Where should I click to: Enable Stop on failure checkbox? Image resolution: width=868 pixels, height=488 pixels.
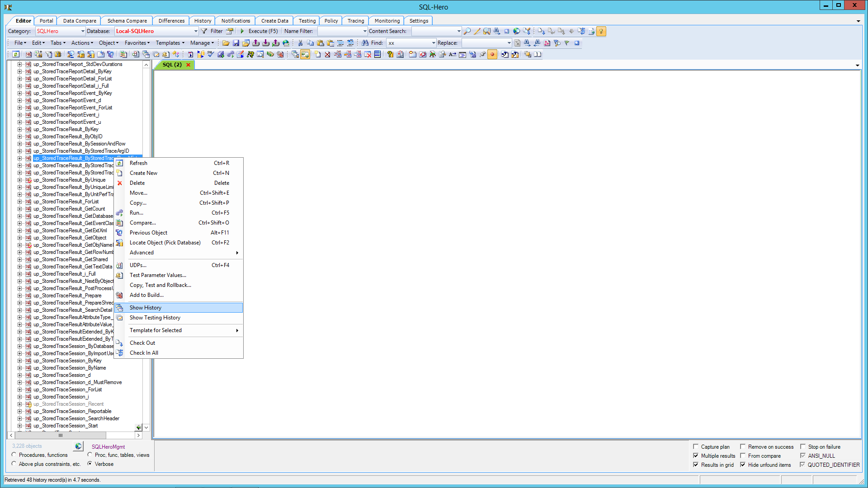(803, 446)
